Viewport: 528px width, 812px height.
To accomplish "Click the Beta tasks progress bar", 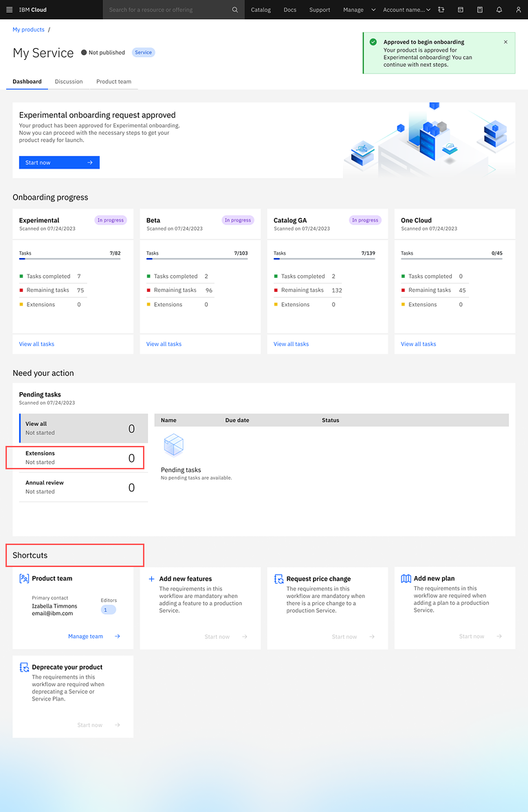I will point(197,259).
